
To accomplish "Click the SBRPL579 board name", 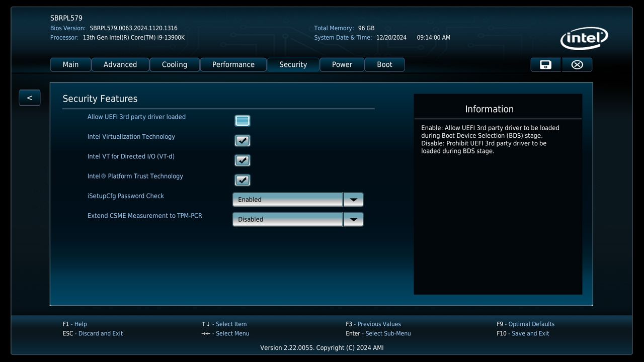I will (x=66, y=18).
